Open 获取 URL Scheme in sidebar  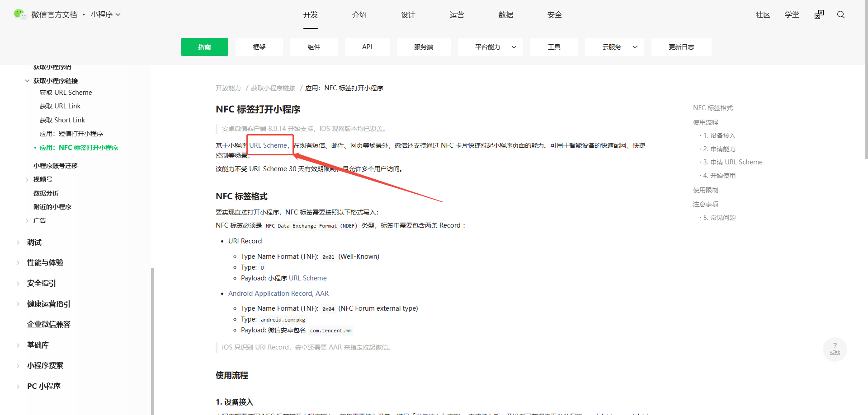[66, 93]
